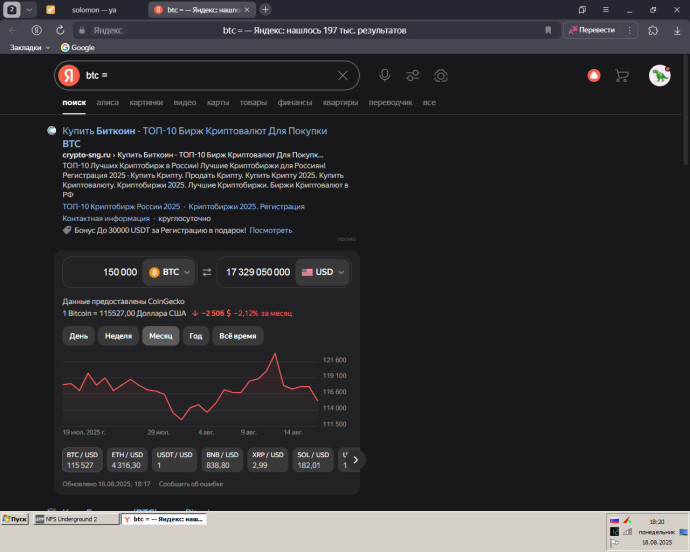Open the tab groups counter icon
The width and height of the screenshot is (690, 552).
click(x=12, y=9)
